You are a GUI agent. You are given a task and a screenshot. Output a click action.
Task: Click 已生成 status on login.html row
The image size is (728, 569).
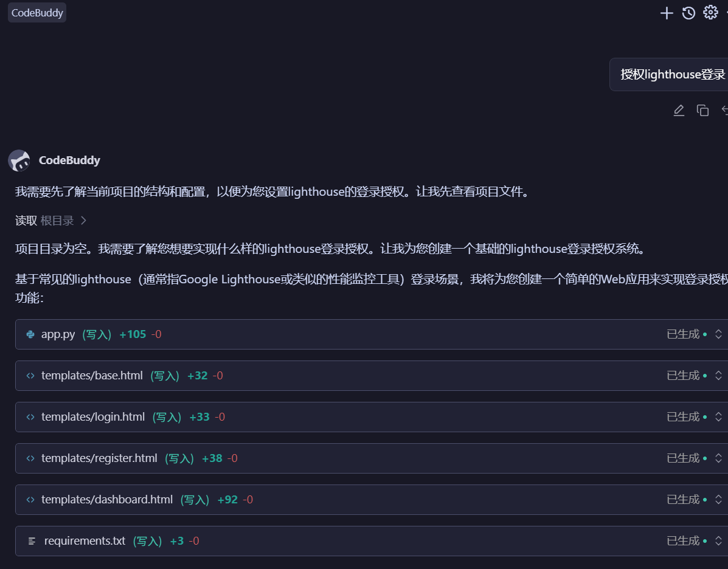(683, 417)
